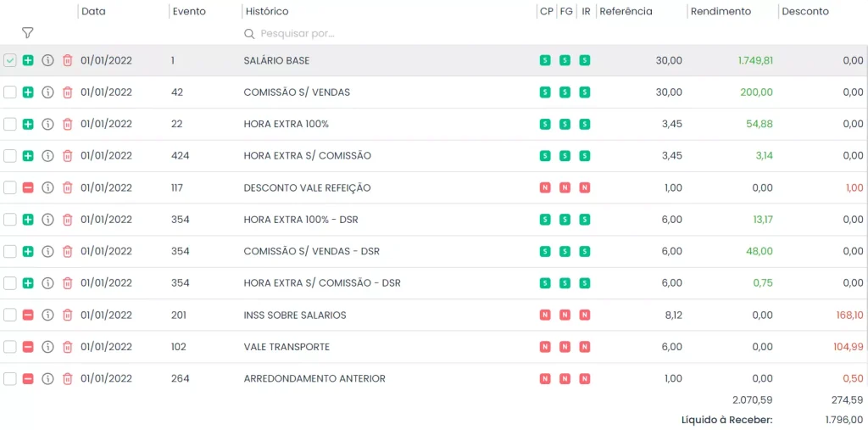Viewport: 868px width, 430px height.
Task: Sort by the Evento column header
Action: [189, 11]
